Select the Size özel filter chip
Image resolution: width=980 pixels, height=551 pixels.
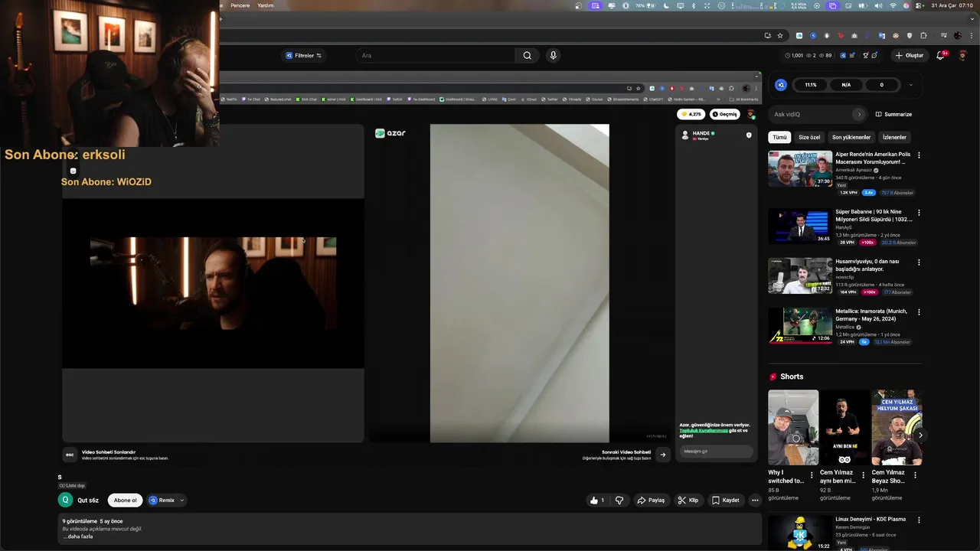809,137
